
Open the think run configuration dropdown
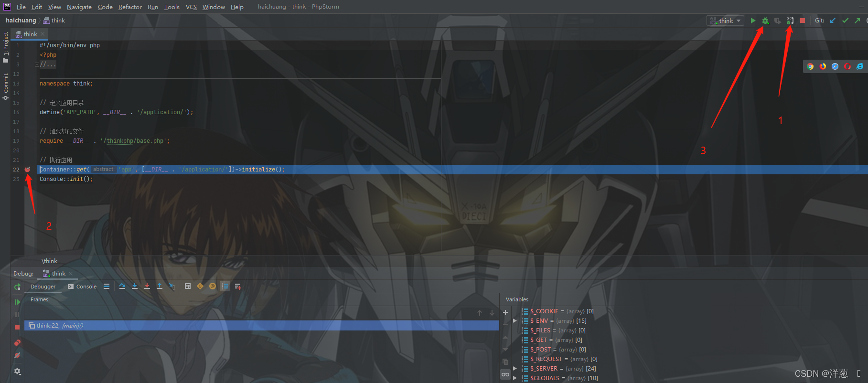725,21
